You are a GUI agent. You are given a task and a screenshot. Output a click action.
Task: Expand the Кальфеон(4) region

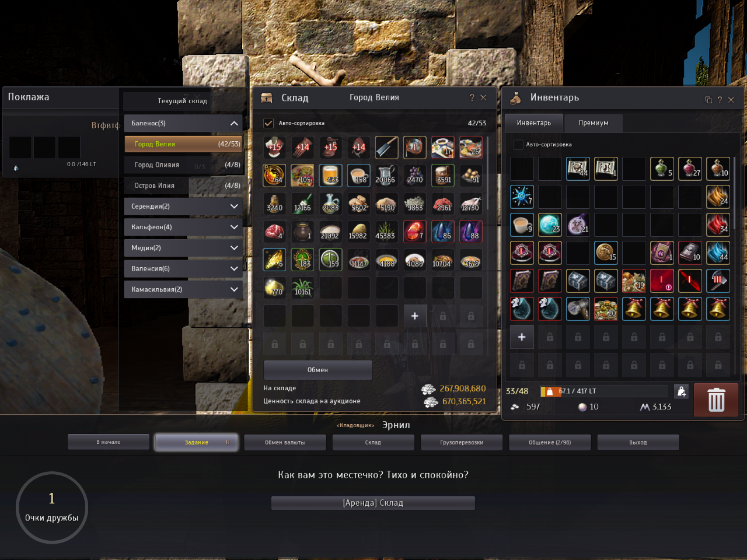tap(183, 227)
